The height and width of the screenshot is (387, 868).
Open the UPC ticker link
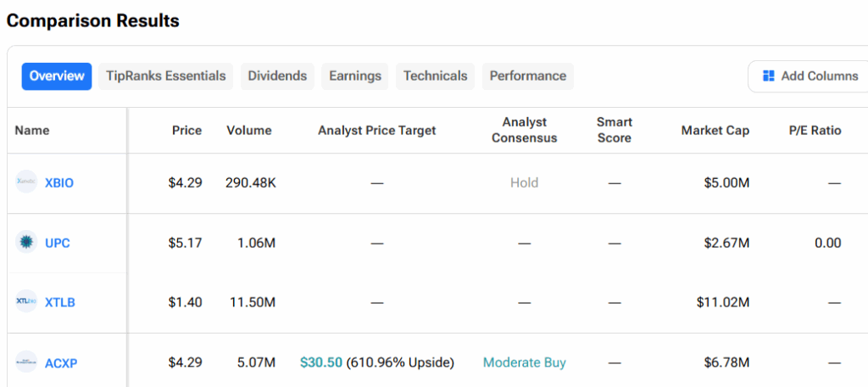pos(58,244)
